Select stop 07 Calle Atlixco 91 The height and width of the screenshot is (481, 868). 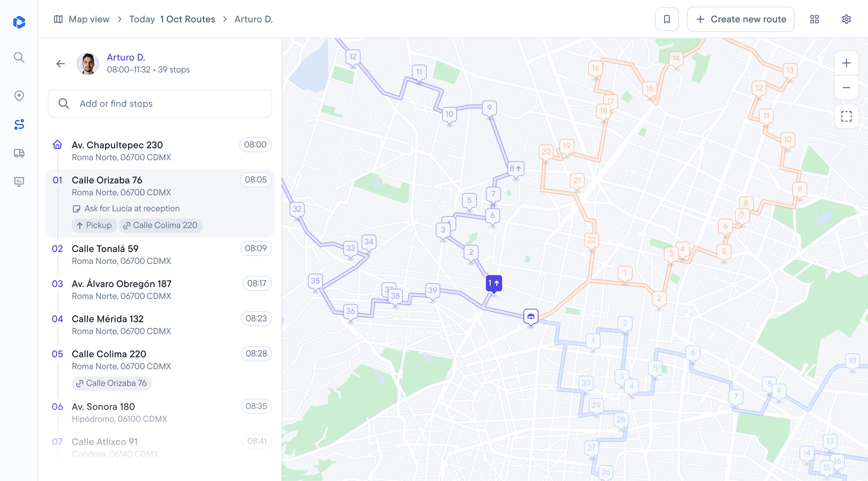[160, 447]
